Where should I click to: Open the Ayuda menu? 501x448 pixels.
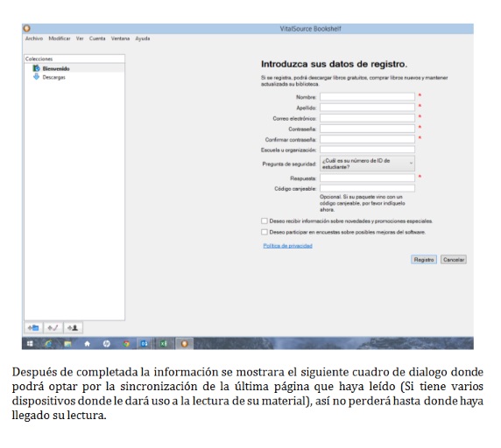143,38
